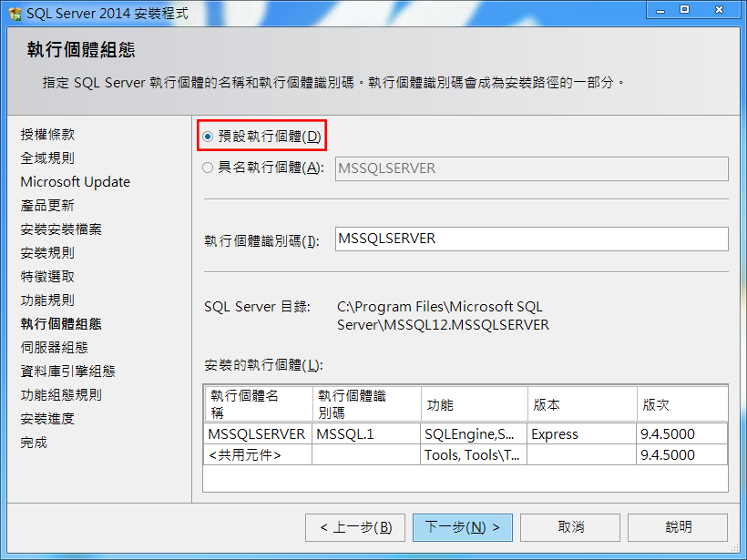Select the MSSQLSERVER row in instances table
747x560 pixels.
click(259, 434)
